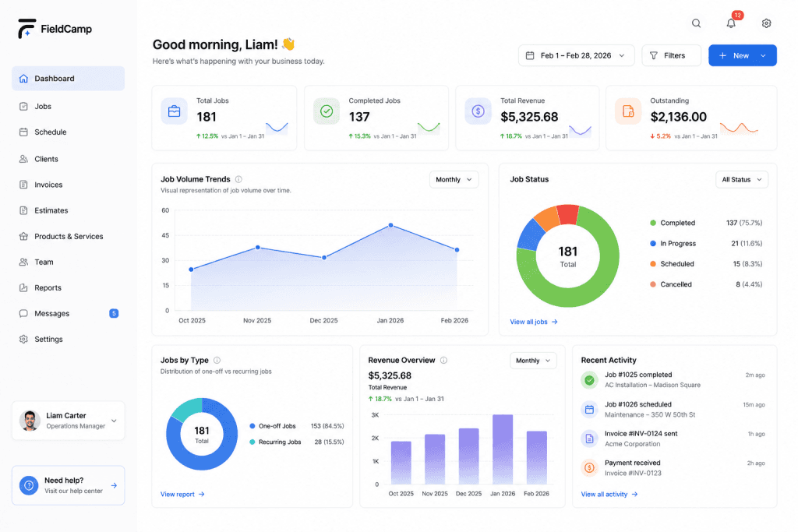Open Products & Services in sidebar
798x532 pixels.
click(x=69, y=236)
